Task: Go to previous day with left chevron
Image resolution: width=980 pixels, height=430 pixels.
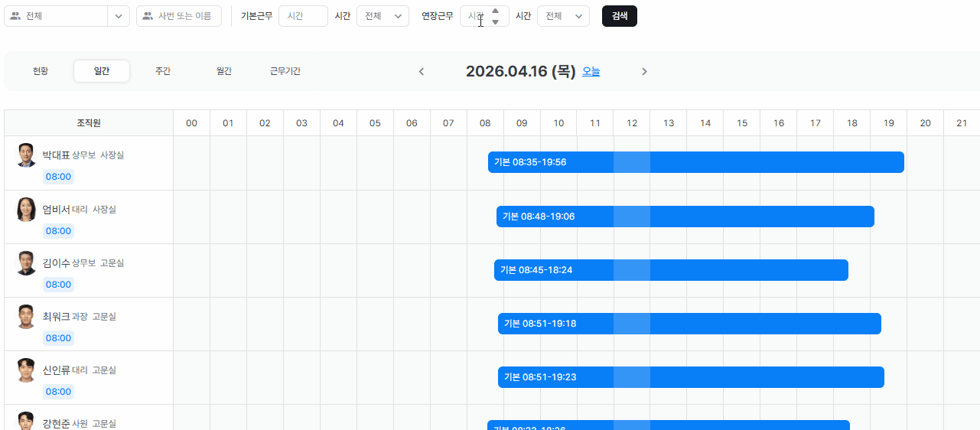Action: point(421,71)
